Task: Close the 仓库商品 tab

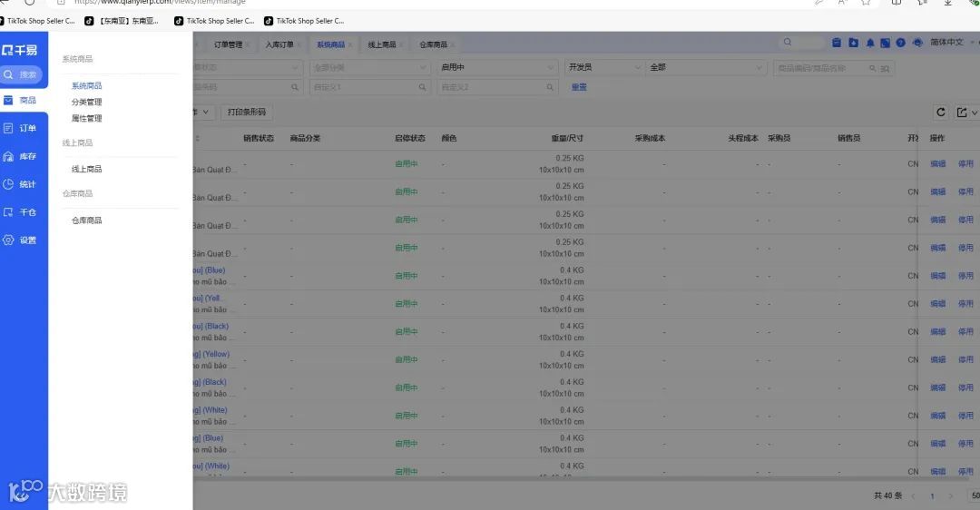Action: [x=453, y=45]
